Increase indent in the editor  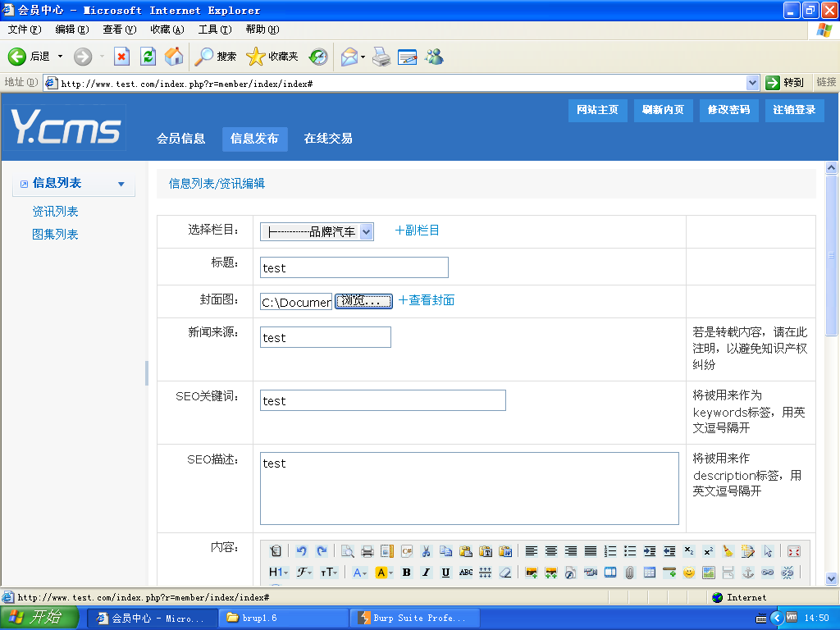(650, 550)
